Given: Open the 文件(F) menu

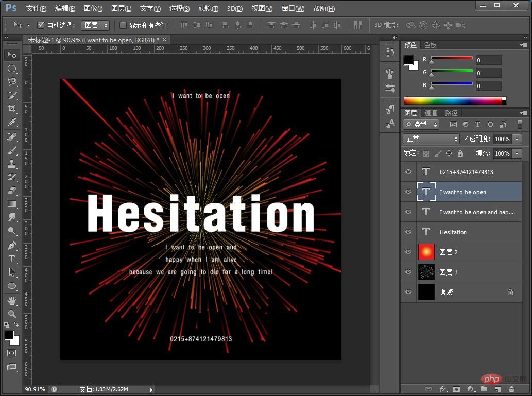Looking at the screenshot, I should click(x=36, y=8).
